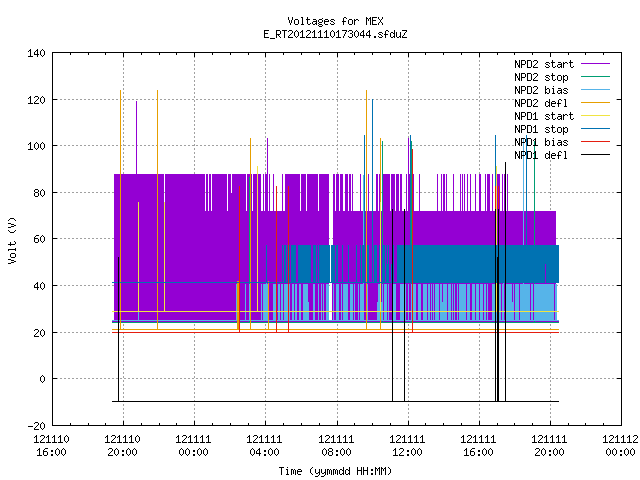This screenshot has height=480, width=640.
Task: Click y-axis tick value 20
Action: [39, 333]
